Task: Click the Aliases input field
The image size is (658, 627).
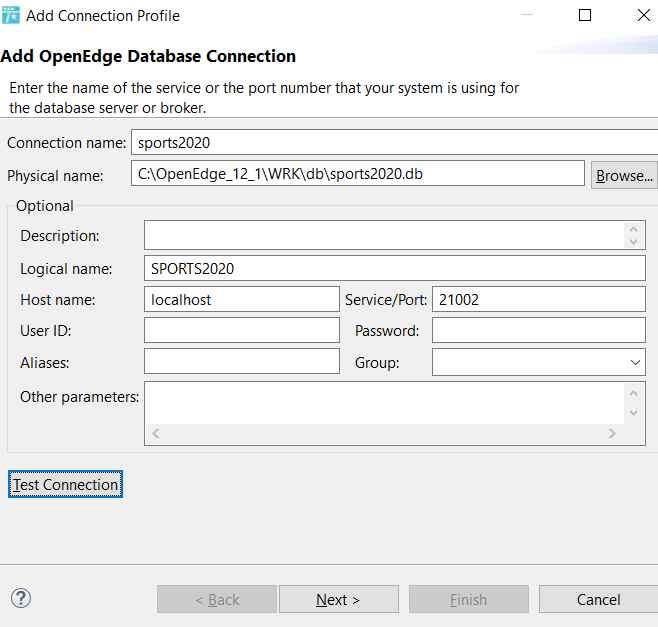Action: point(242,361)
